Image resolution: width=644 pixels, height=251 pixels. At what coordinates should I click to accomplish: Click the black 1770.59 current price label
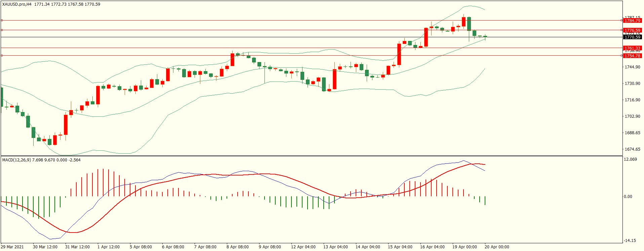[632, 37]
